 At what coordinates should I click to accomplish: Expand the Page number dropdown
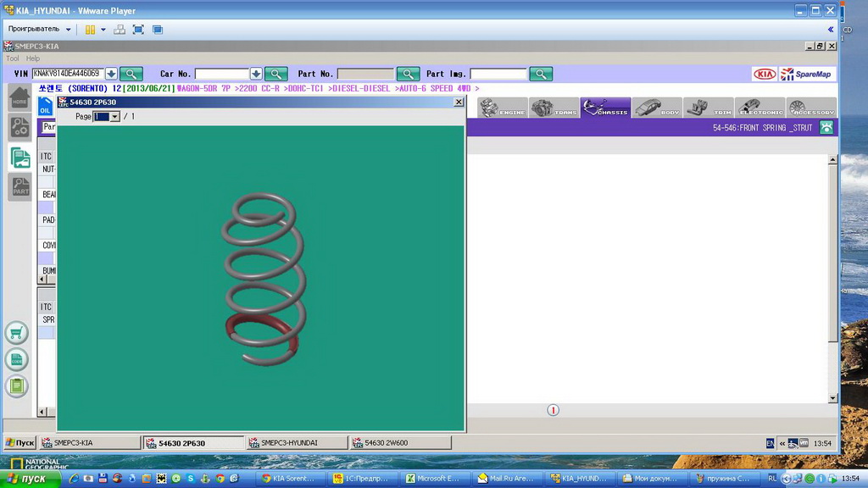[x=114, y=117]
